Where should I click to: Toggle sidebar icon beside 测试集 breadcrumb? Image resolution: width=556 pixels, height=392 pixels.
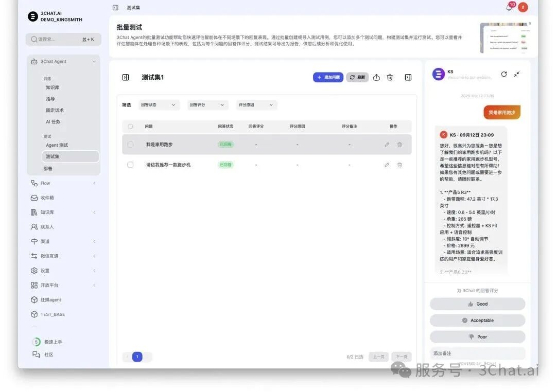tap(115, 7)
